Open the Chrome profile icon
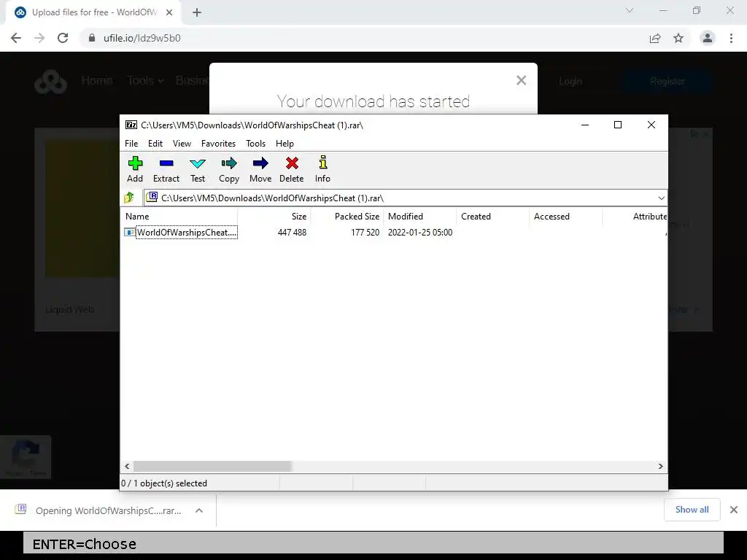This screenshot has height=560, width=747. [708, 38]
